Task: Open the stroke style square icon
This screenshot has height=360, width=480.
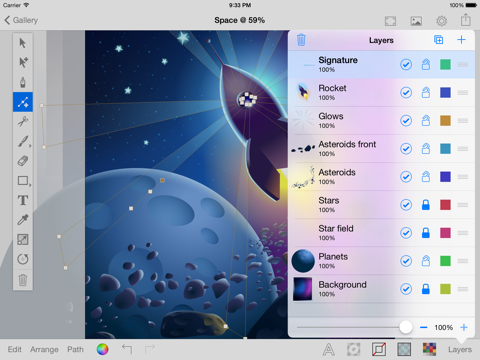Action: coord(379,349)
